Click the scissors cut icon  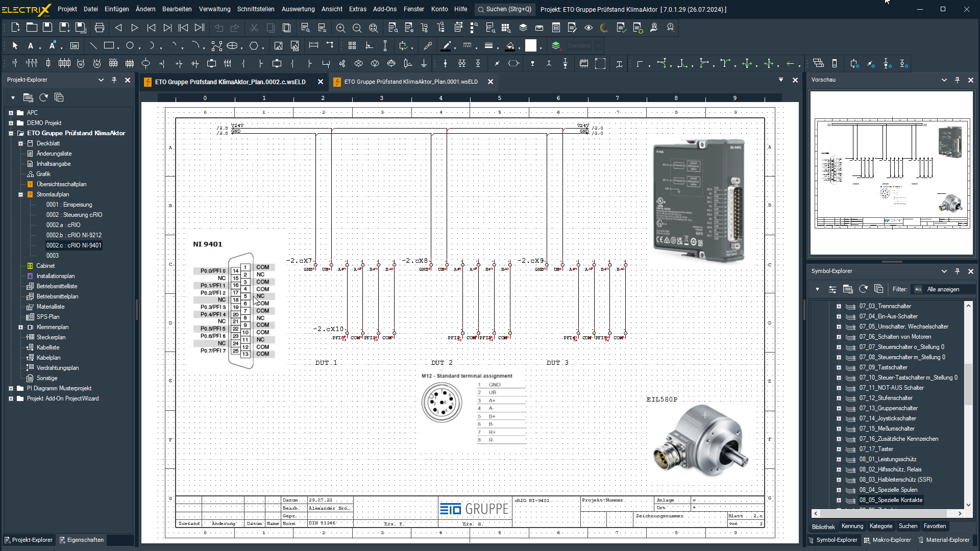click(x=254, y=28)
